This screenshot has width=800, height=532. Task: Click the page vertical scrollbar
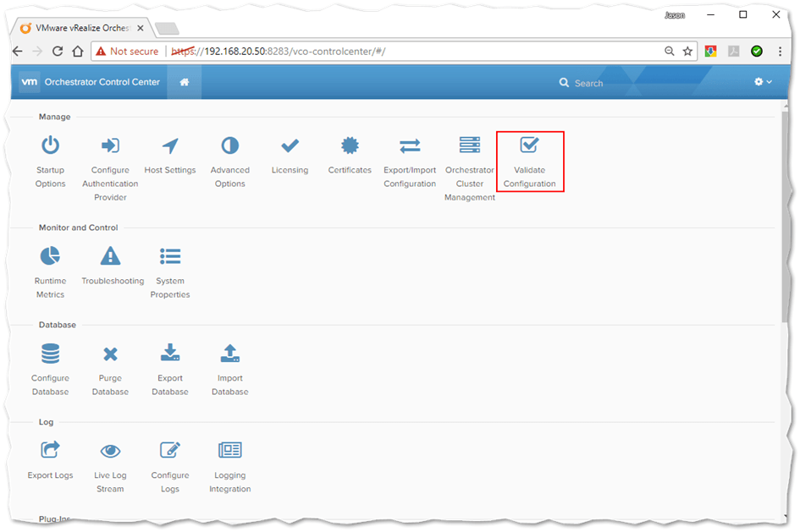pos(785,217)
